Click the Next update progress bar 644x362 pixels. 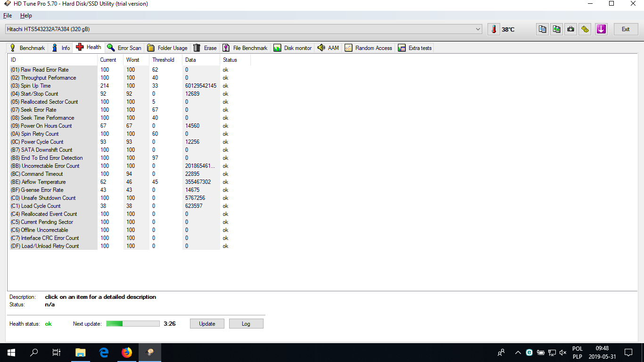tap(133, 324)
